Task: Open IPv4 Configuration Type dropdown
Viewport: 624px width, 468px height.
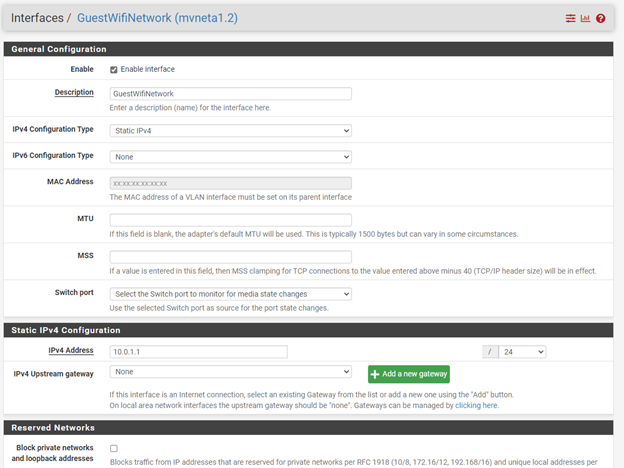Action: (230, 130)
